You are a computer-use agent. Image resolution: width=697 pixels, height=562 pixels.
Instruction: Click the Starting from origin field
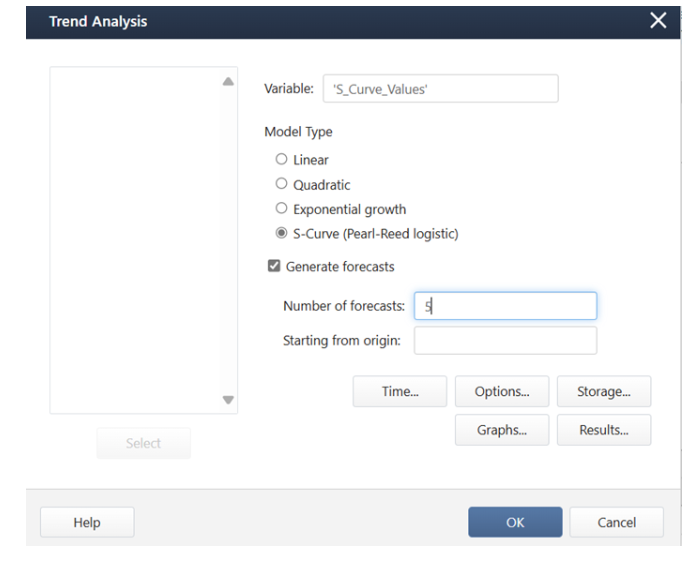(505, 341)
